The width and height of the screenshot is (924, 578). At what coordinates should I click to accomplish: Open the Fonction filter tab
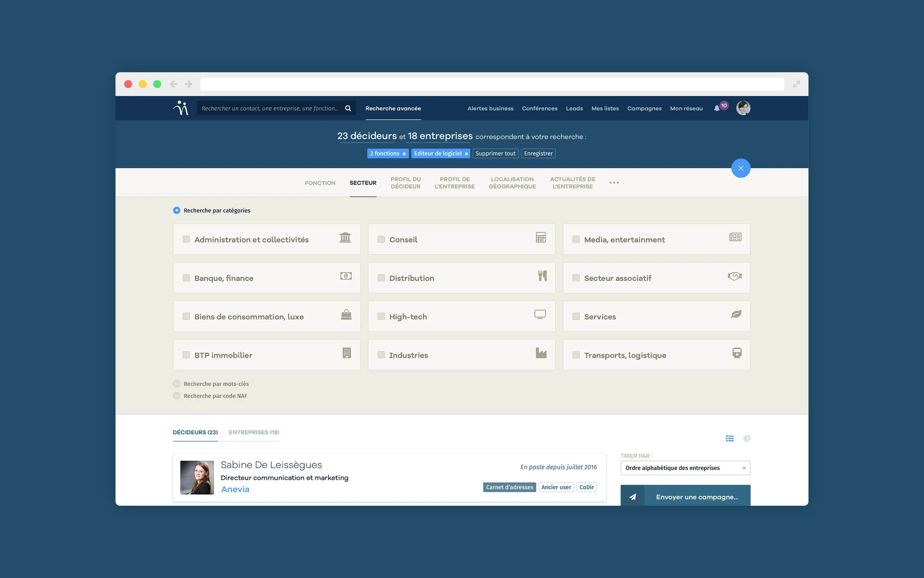coord(320,183)
